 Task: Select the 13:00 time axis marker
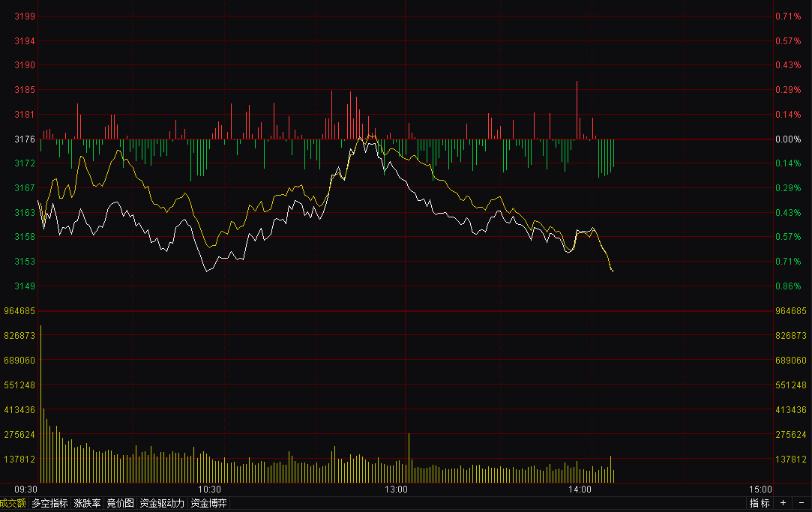[396, 490]
